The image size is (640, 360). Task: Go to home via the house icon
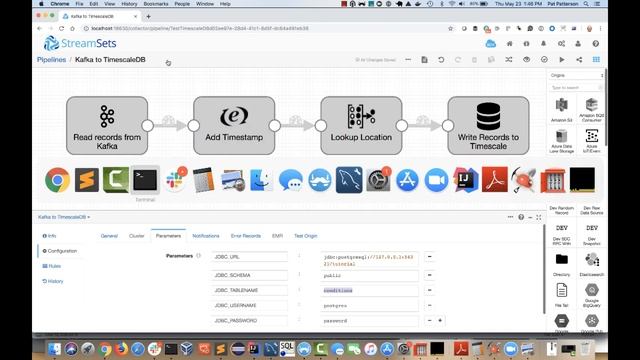(509, 44)
